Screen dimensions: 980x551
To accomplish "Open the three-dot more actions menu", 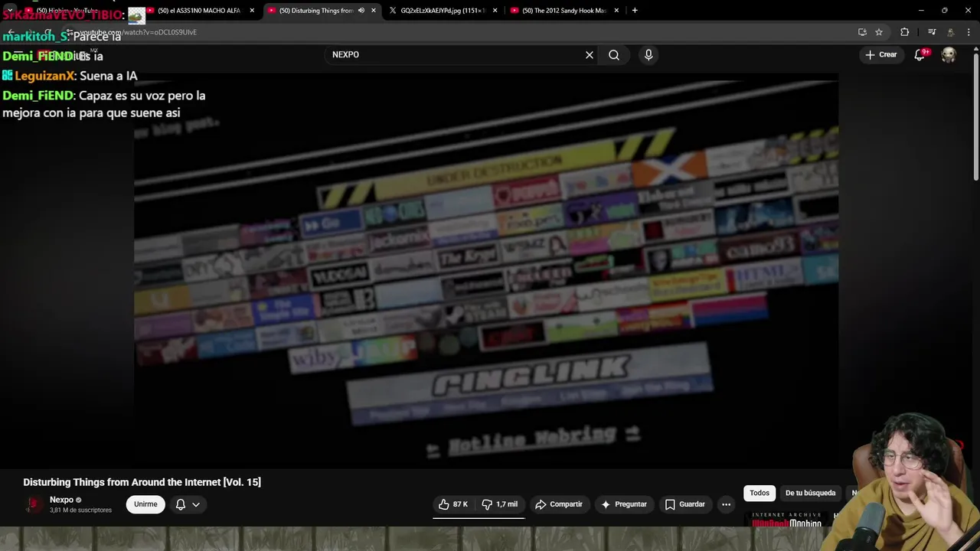I will 726,504.
